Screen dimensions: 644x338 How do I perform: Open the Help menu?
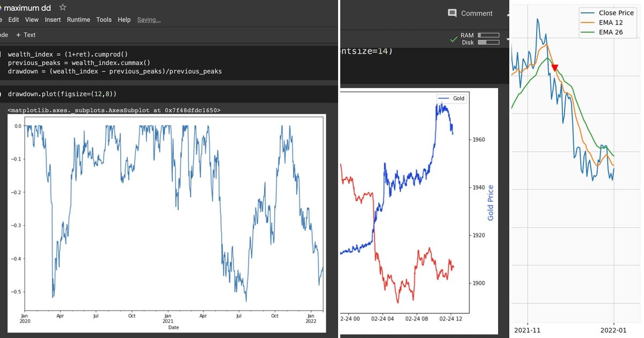pyautogui.click(x=124, y=19)
